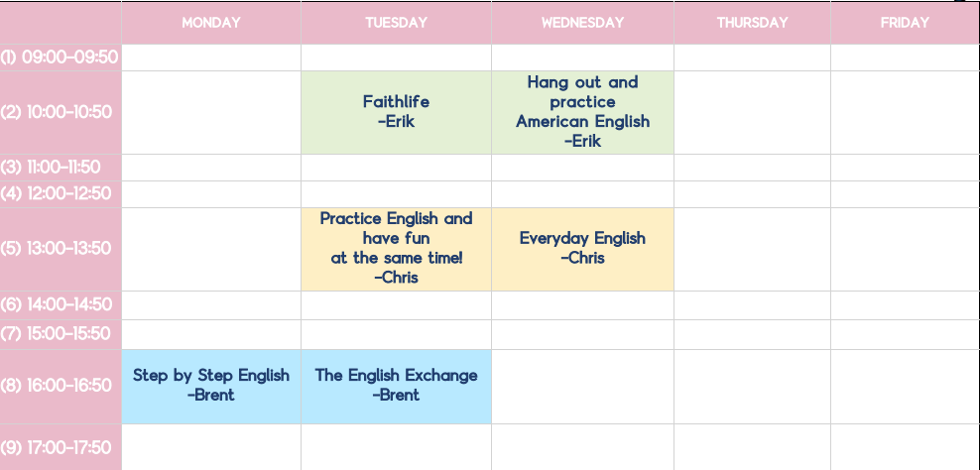The height and width of the screenshot is (470, 980).
Task: Select the 15:00-15:50 time slot label
Action: [x=60, y=333]
